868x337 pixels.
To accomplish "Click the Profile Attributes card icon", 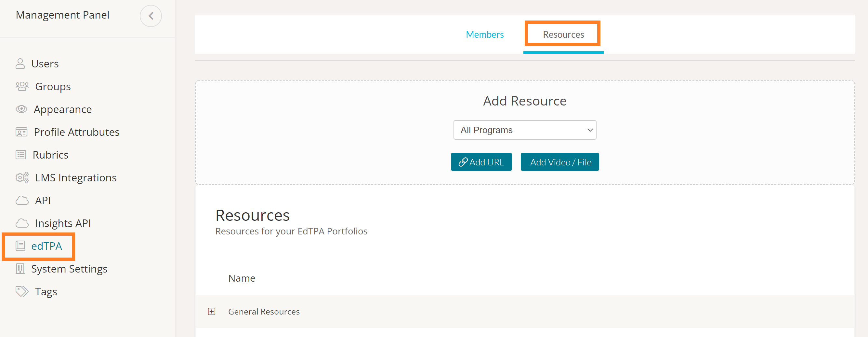I will [21, 132].
